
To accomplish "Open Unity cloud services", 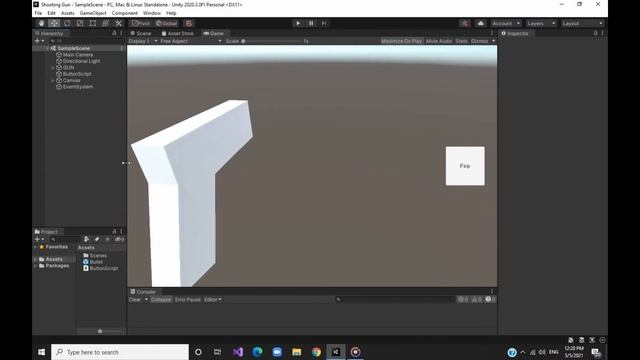I will (480, 23).
